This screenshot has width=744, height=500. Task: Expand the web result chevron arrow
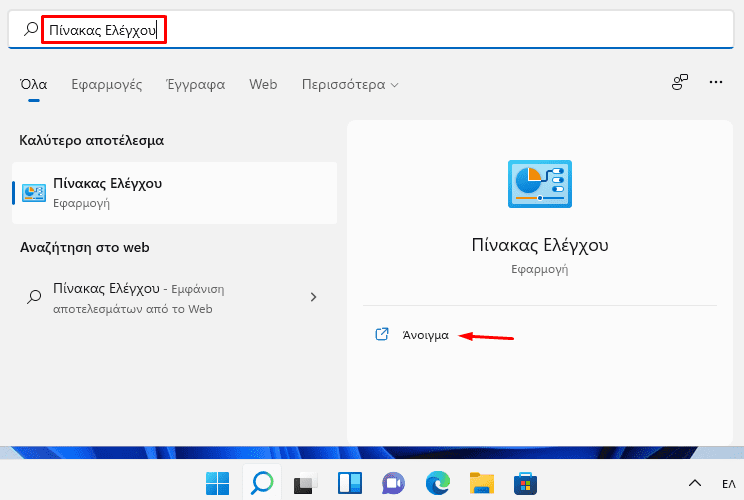click(313, 297)
